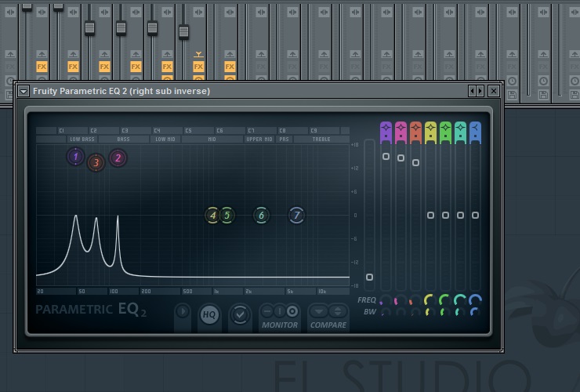Select teal band token 6 in graph

(261, 215)
